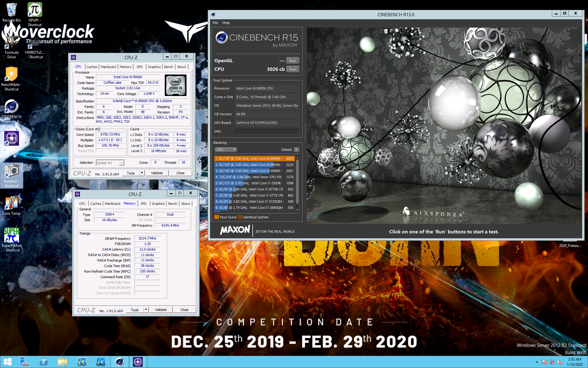
Task: Open the Socket #1 selection dropdown
Action: [x=110, y=163]
